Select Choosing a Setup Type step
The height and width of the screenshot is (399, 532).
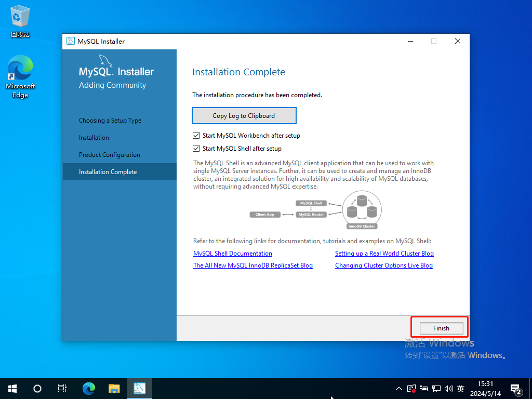110,121
